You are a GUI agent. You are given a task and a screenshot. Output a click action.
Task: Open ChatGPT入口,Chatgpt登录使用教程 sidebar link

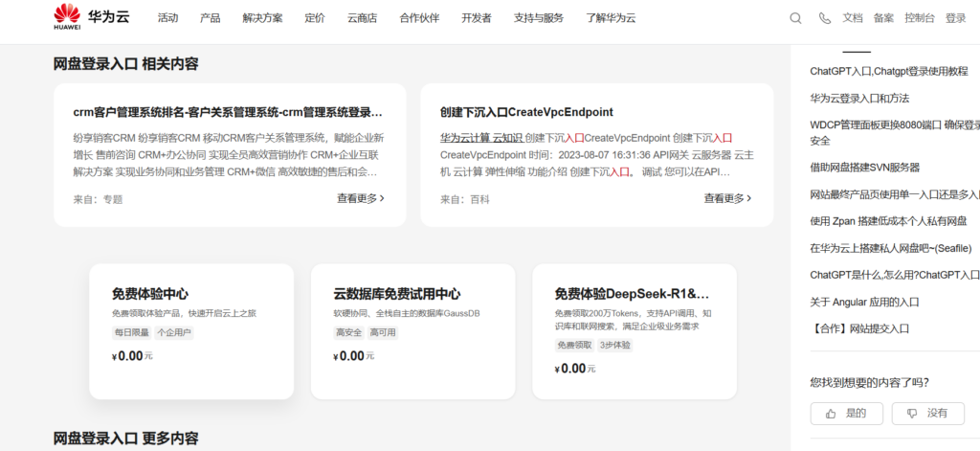[x=889, y=71]
